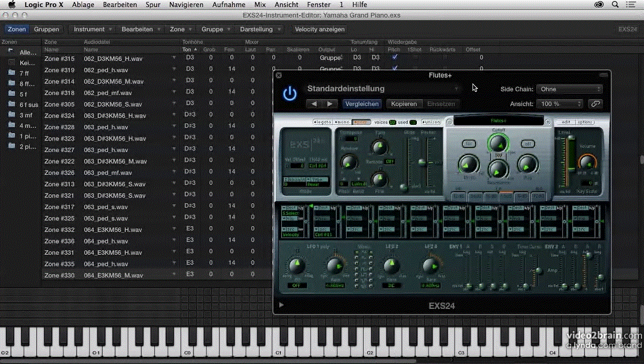Click the Volume knob
Viewport: 644px width, 364px height.
click(x=587, y=162)
